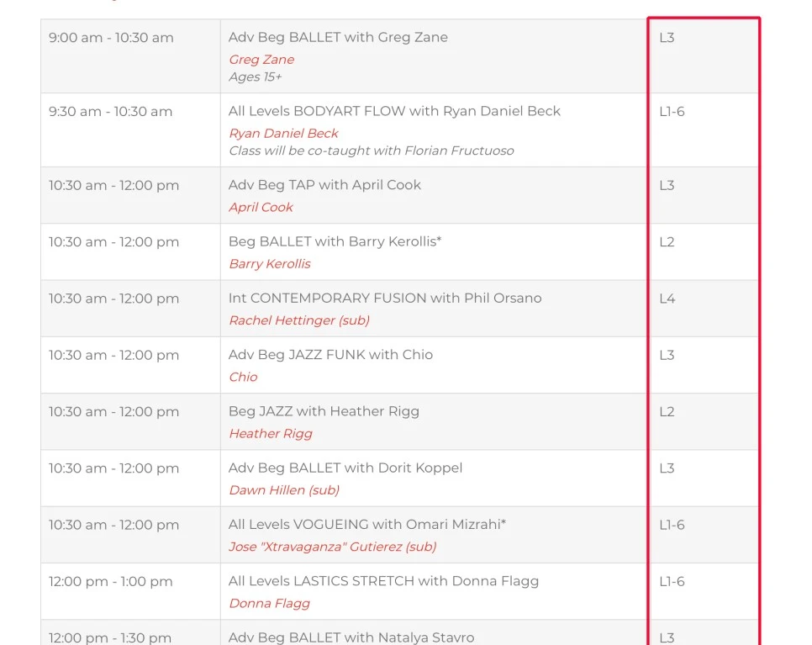Click L3 level in Dorit Koppel row

667,468
